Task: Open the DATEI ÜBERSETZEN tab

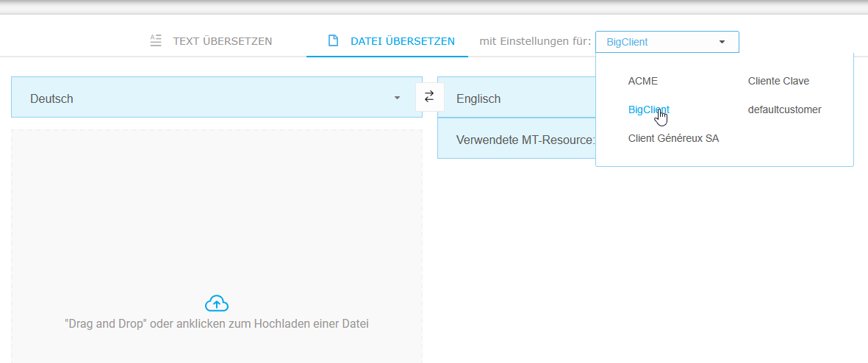Action: (x=402, y=41)
